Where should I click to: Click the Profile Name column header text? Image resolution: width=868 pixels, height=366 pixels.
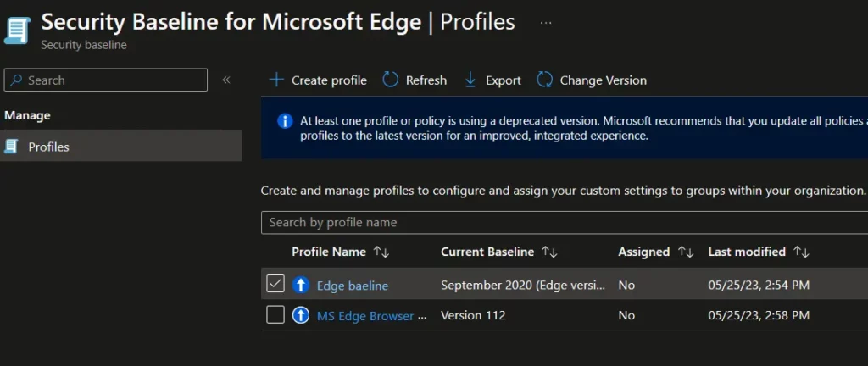tap(329, 252)
